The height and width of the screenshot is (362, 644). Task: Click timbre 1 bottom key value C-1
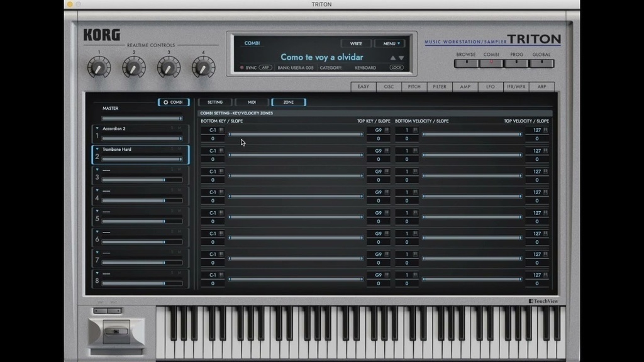click(213, 130)
